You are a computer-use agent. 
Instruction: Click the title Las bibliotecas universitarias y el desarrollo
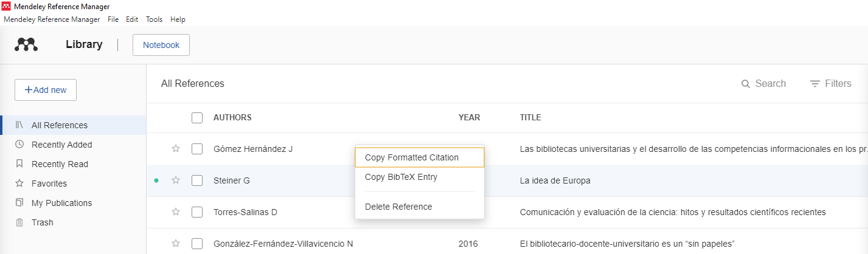point(693,149)
